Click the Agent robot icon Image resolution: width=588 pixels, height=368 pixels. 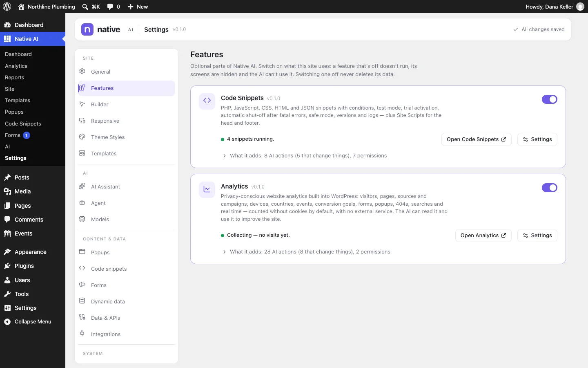(x=82, y=203)
